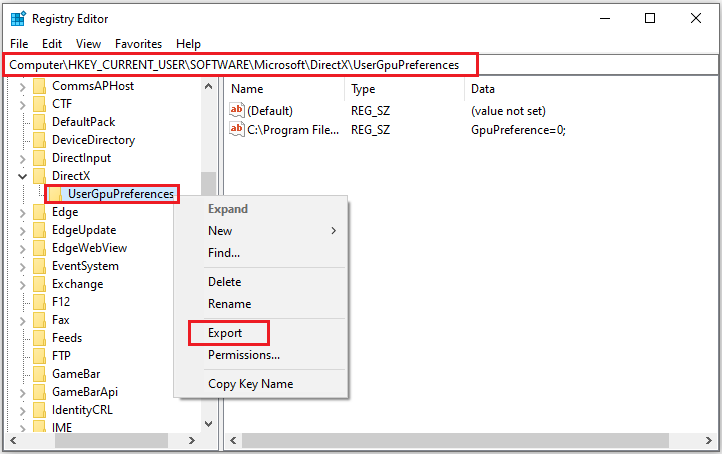Select Find... in the context menu
Image resolution: width=722 pixels, height=454 pixels.
[262, 253]
